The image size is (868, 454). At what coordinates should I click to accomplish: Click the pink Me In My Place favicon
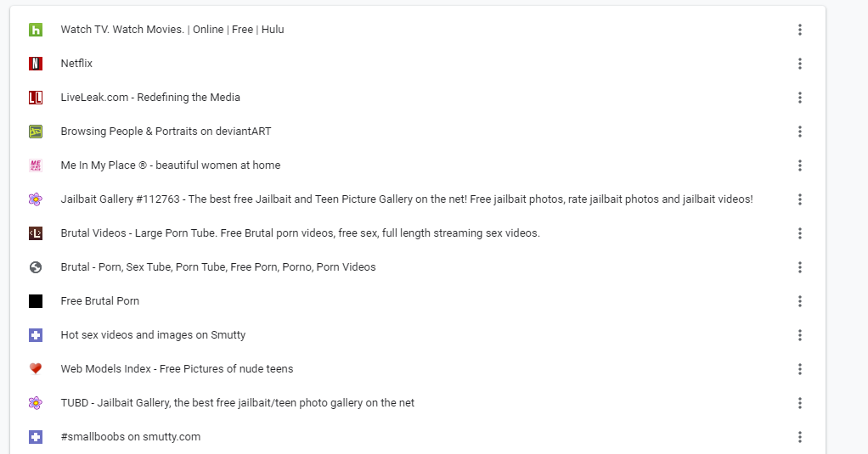tap(36, 165)
